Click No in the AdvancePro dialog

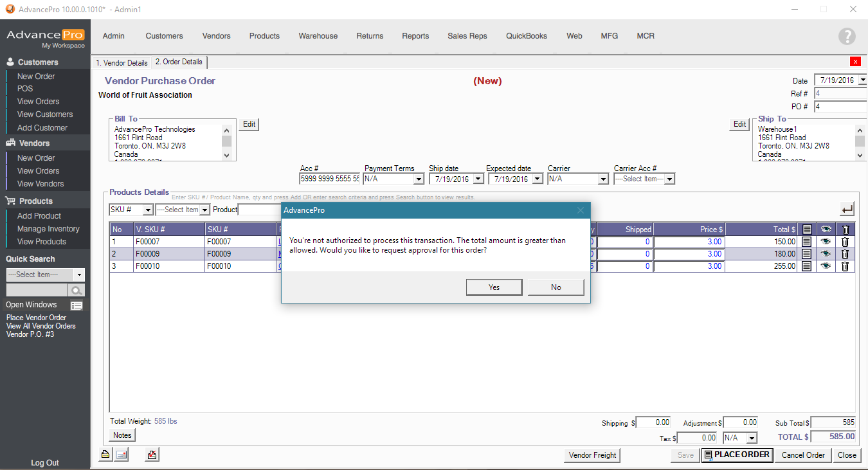click(556, 287)
